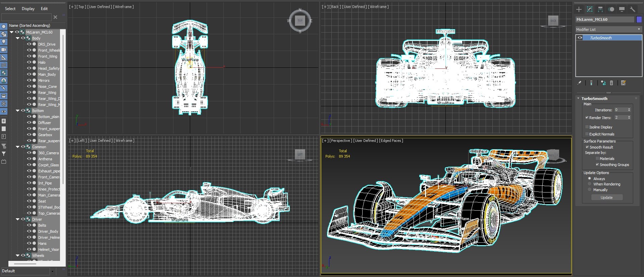
Task: Open Perspective viewport Edged Faces shading menu
Action: coord(391,141)
